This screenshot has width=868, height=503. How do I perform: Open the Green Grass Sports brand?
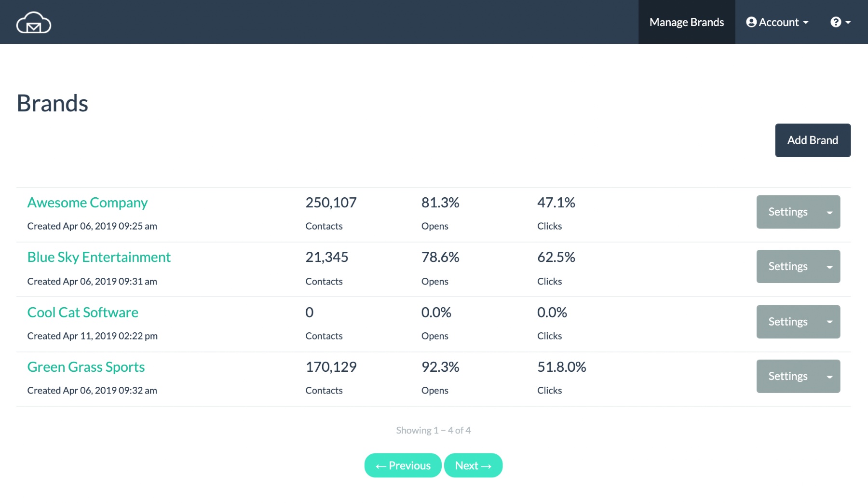point(86,367)
